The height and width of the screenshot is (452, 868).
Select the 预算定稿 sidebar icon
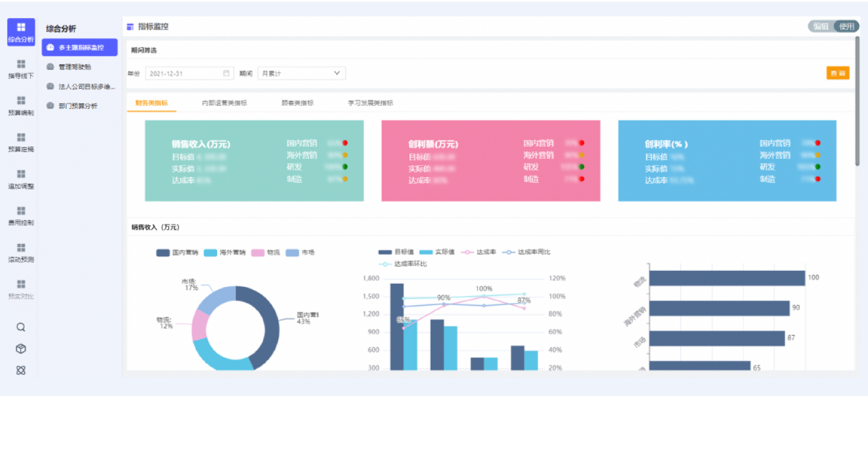coord(21,142)
